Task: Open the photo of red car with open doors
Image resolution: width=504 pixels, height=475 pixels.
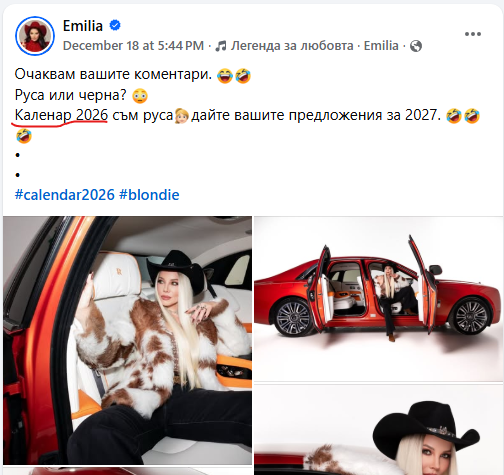Action: [378, 299]
